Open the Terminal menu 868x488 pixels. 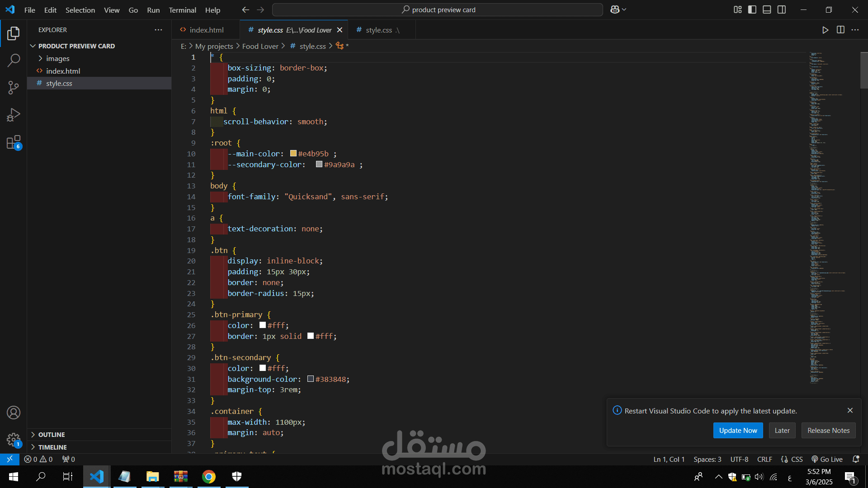(182, 10)
